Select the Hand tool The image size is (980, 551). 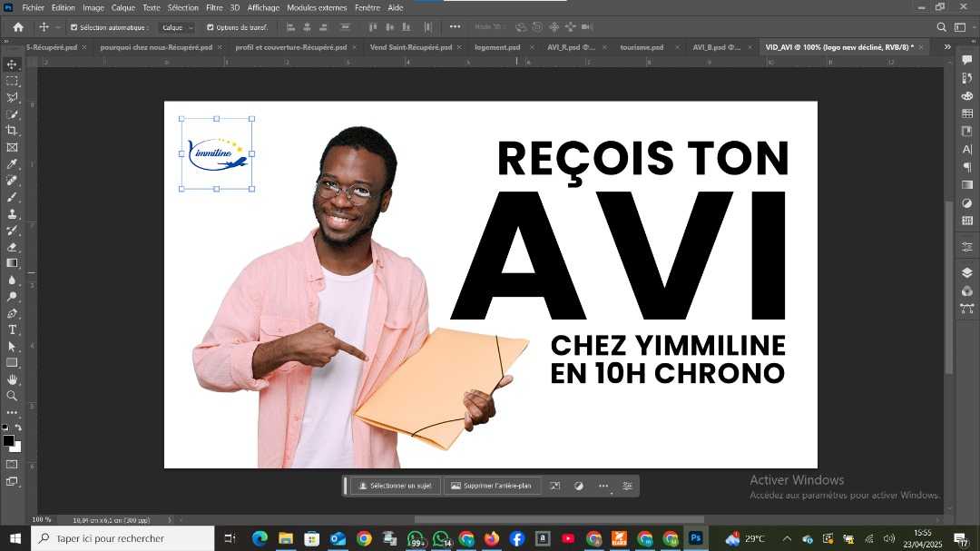pyautogui.click(x=12, y=379)
